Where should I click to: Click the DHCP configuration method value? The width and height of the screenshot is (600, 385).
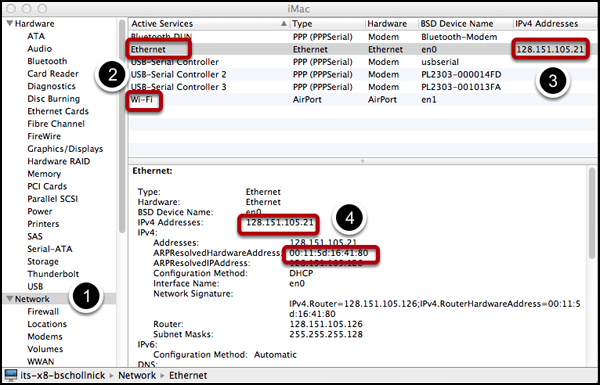point(301,273)
